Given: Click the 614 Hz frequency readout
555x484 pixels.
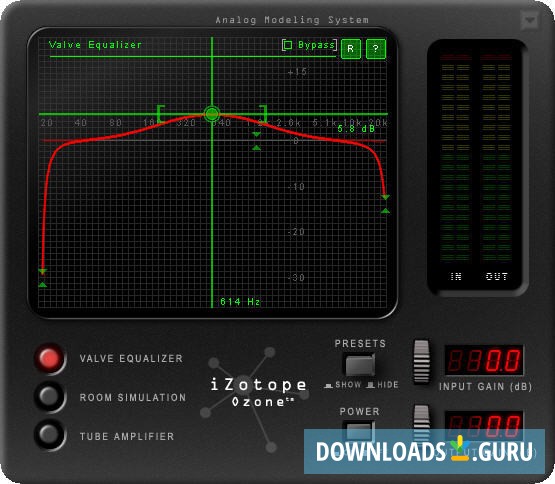Looking at the screenshot, I should point(240,302).
